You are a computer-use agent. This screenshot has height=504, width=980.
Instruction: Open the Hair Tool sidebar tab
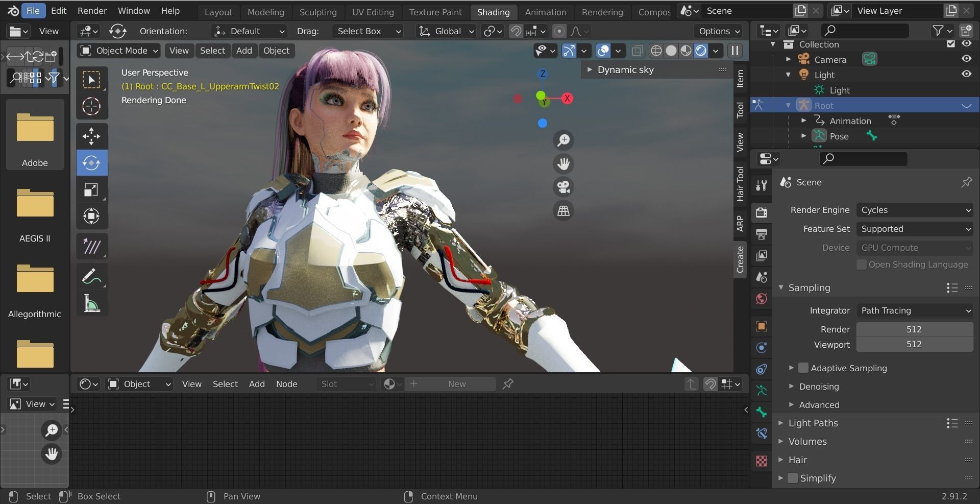point(740,184)
